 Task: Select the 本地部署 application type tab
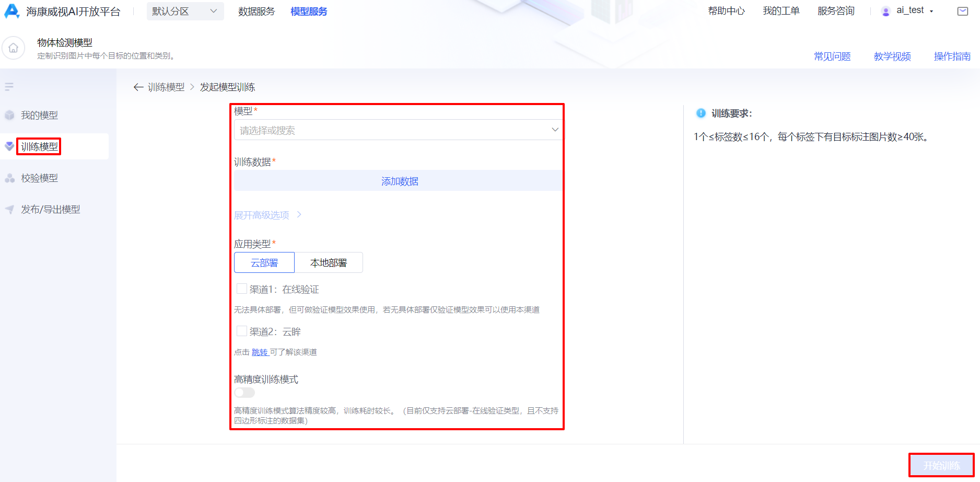point(329,262)
